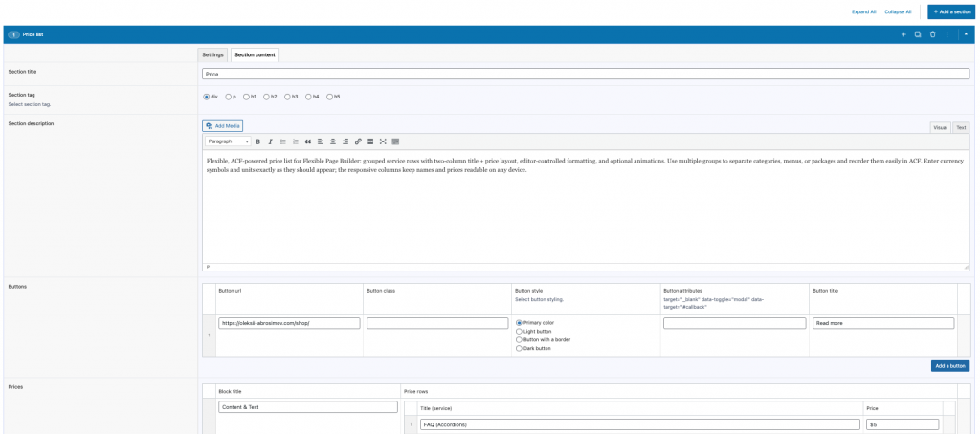
Task: Show the extra toolbar row
Action: pyautogui.click(x=395, y=141)
